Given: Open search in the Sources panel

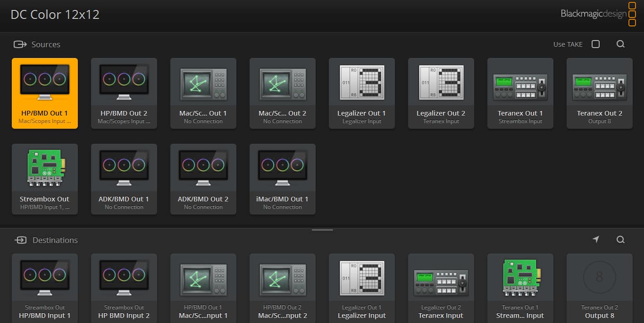Looking at the screenshot, I should pos(620,44).
